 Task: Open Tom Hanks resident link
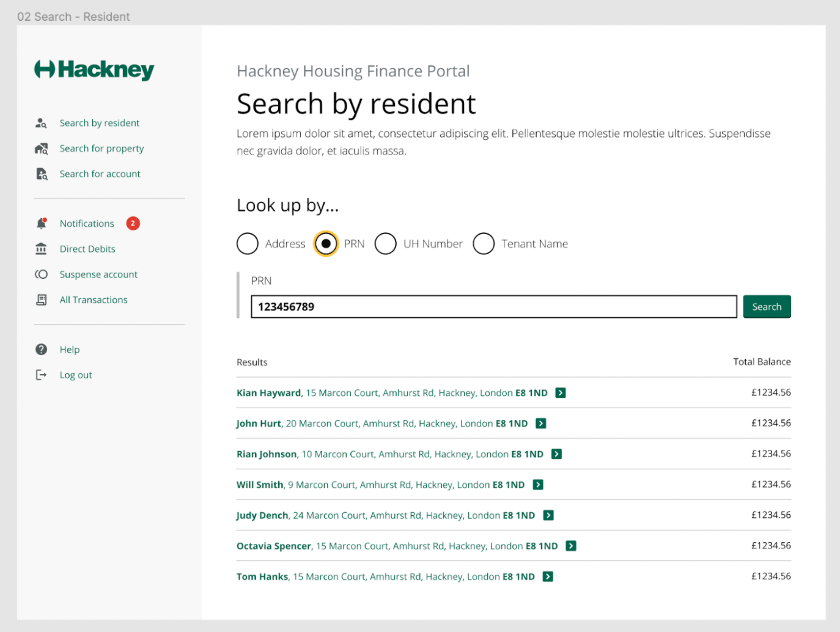386,576
